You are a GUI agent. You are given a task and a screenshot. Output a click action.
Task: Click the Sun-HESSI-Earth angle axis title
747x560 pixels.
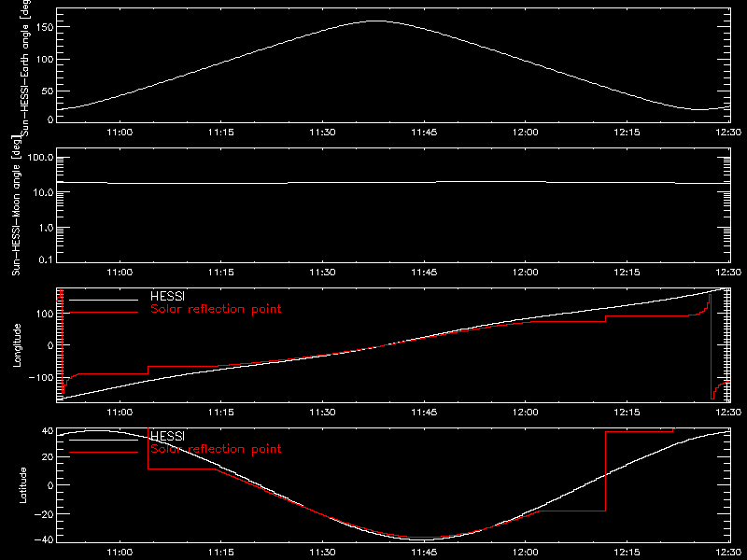tap(26, 67)
